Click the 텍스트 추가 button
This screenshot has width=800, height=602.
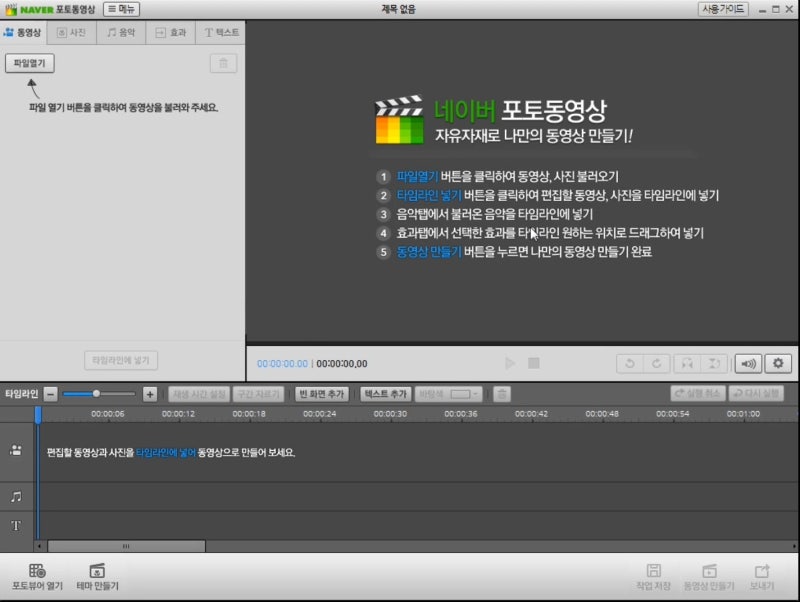[x=386, y=394]
